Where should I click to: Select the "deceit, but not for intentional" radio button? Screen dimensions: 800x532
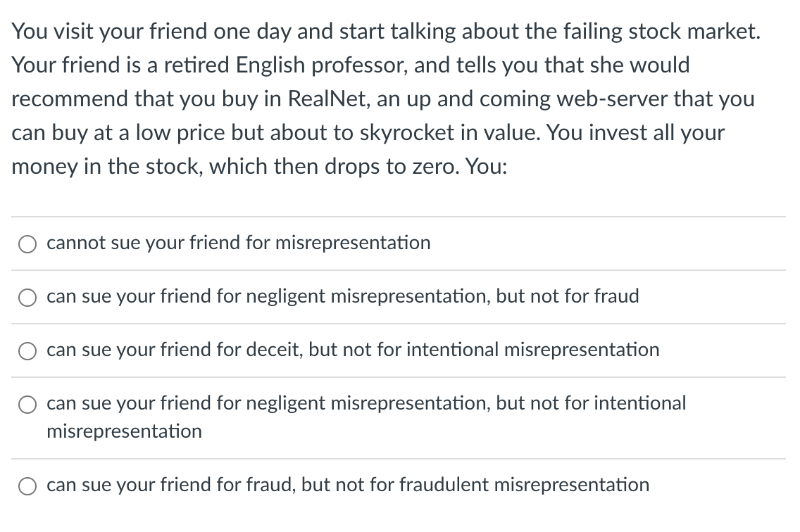tap(28, 351)
